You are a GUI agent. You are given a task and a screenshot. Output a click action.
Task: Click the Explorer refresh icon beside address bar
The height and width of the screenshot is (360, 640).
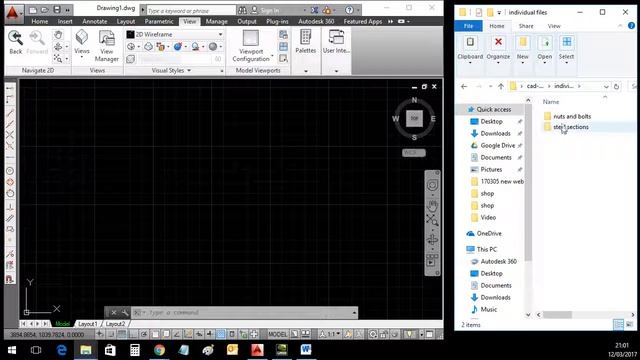click(616, 87)
